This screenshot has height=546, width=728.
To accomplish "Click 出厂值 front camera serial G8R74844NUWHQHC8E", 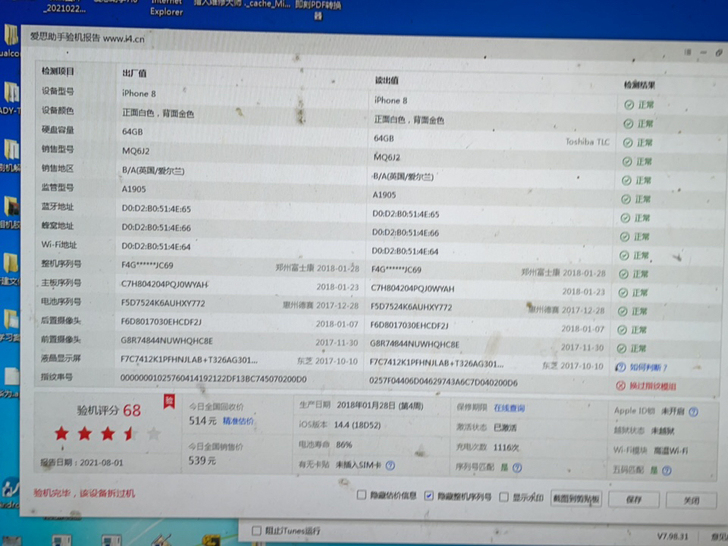I will tap(167, 341).
